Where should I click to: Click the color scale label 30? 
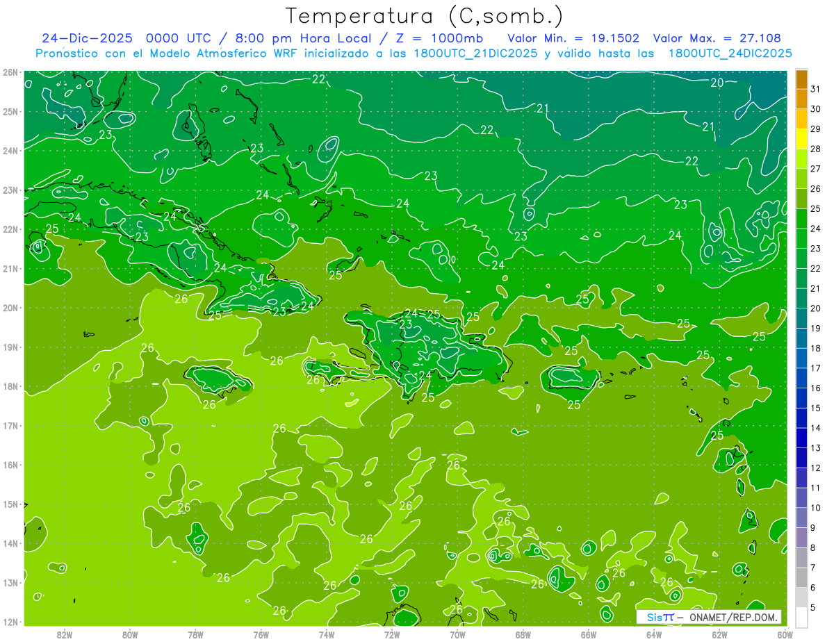(x=815, y=109)
